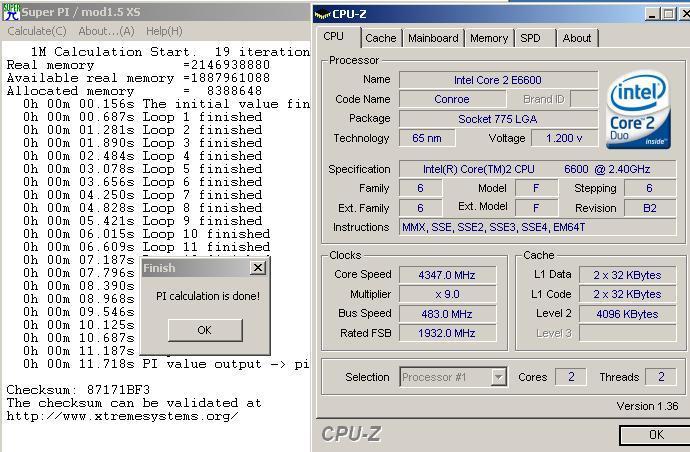This screenshot has height=452, width=690.
Task: Click the Version 1.36 label in CPU-Z
Action: coord(647,406)
